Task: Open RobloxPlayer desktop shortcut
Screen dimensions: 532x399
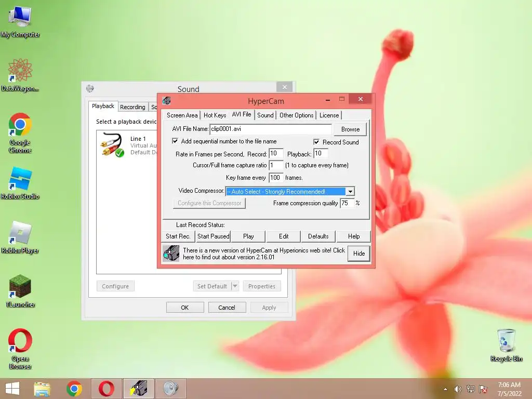Action: [x=20, y=237]
